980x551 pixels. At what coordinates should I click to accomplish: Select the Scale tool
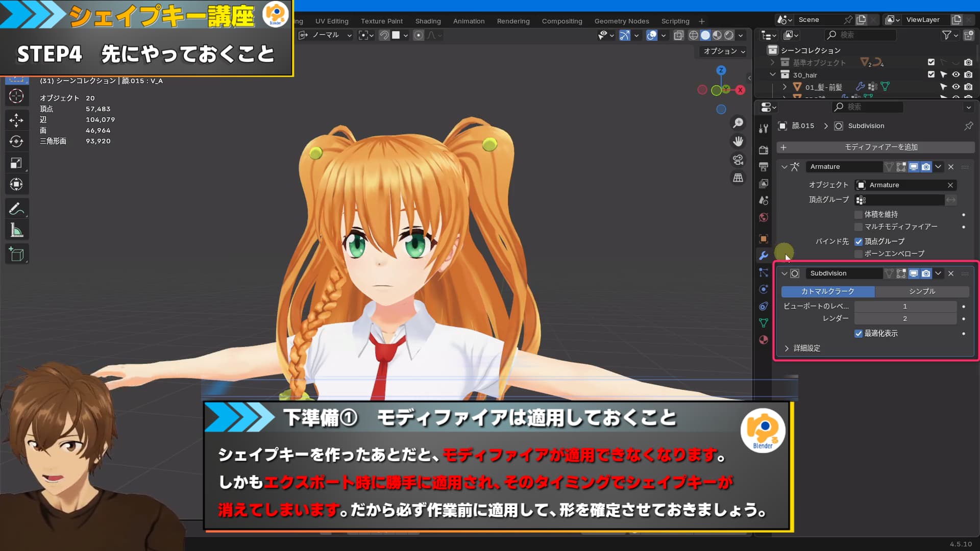pos(16,163)
